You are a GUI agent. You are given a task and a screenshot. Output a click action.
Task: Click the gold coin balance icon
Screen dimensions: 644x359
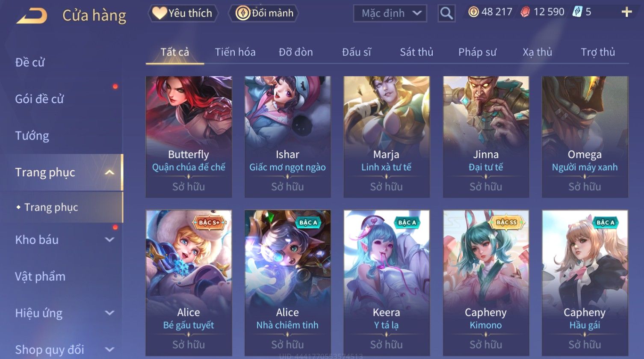(473, 12)
